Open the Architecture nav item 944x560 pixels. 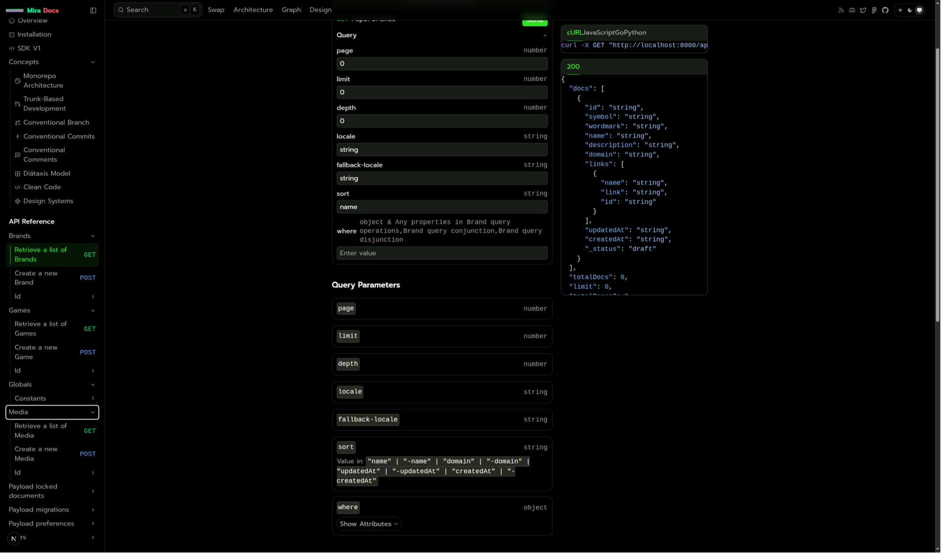(253, 10)
